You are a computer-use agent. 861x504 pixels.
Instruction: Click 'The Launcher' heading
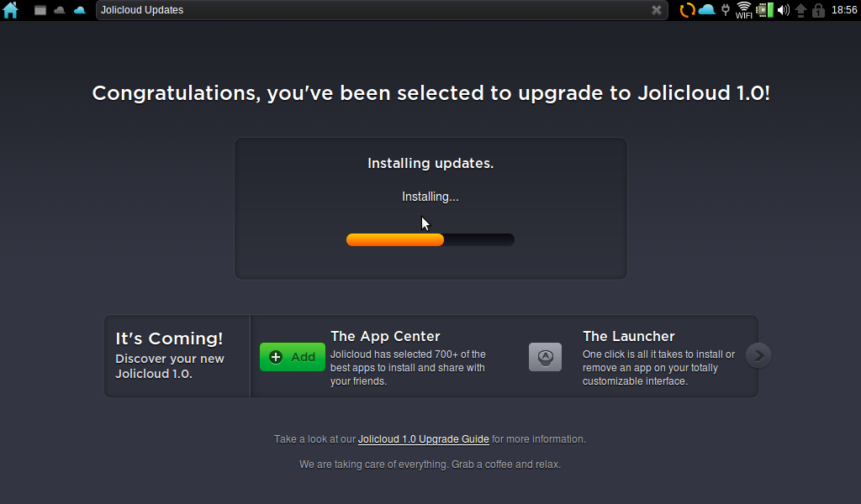pos(629,336)
